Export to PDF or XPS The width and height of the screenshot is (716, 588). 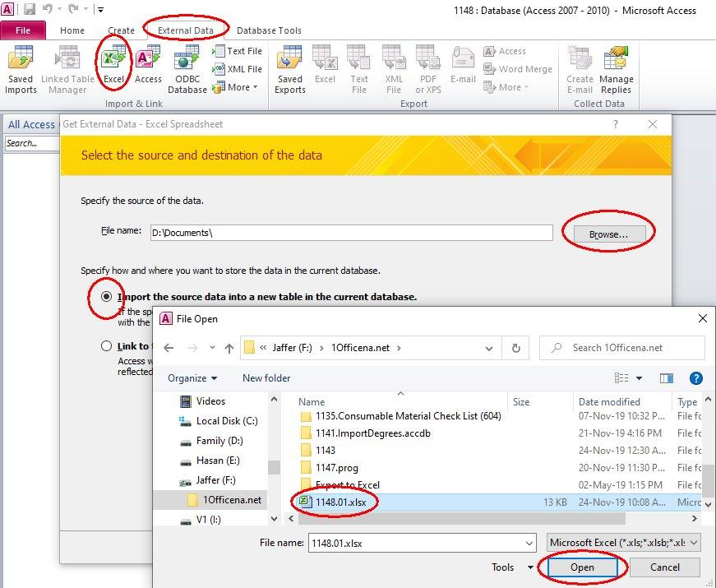pyautogui.click(x=428, y=69)
